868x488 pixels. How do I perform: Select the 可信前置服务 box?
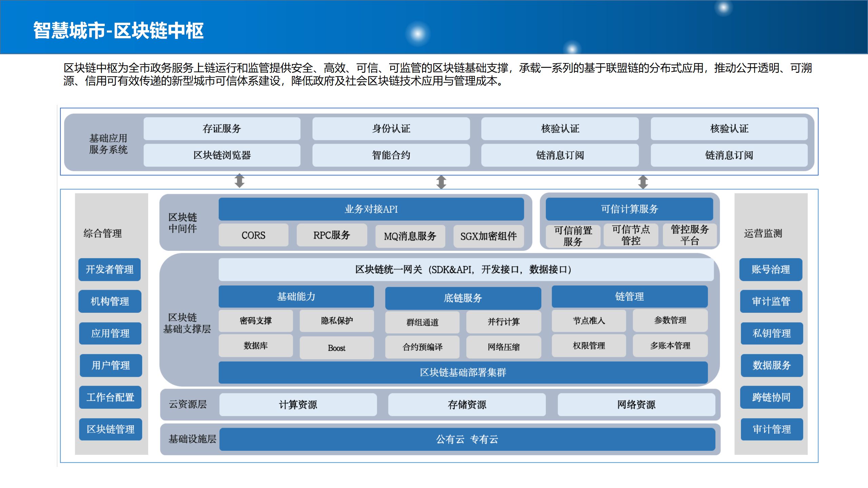pos(573,236)
